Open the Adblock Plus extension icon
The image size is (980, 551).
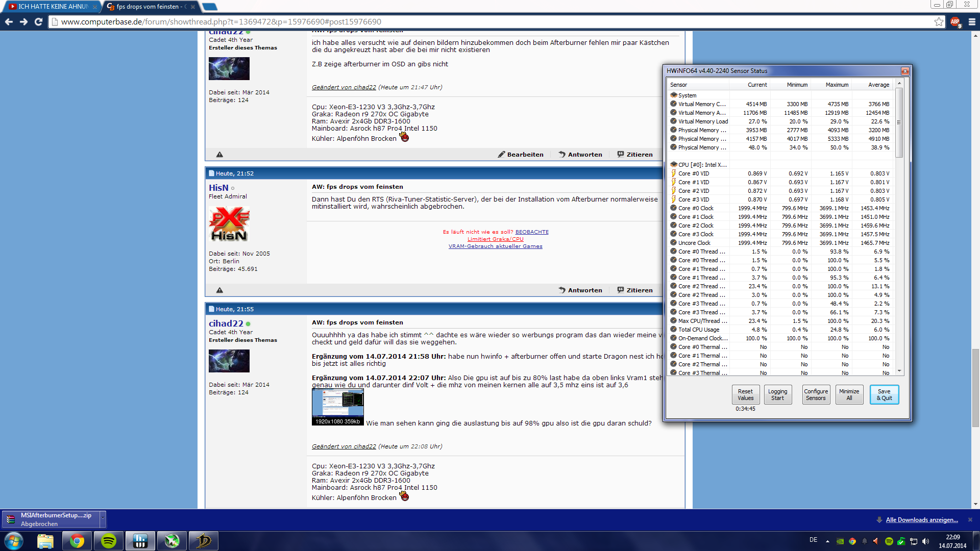955,22
